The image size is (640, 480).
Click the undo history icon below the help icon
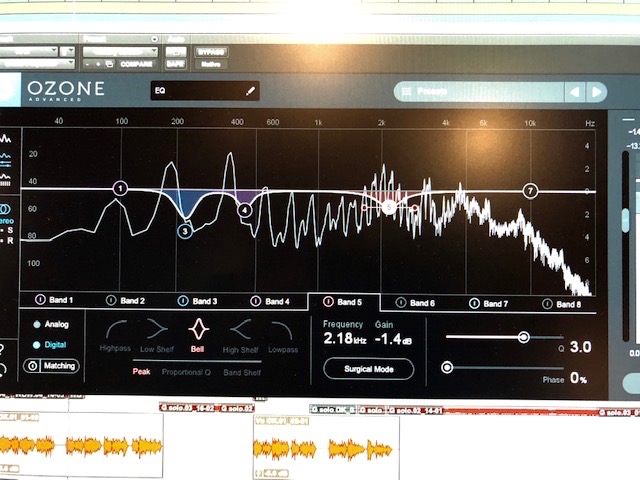coord(2,370)
